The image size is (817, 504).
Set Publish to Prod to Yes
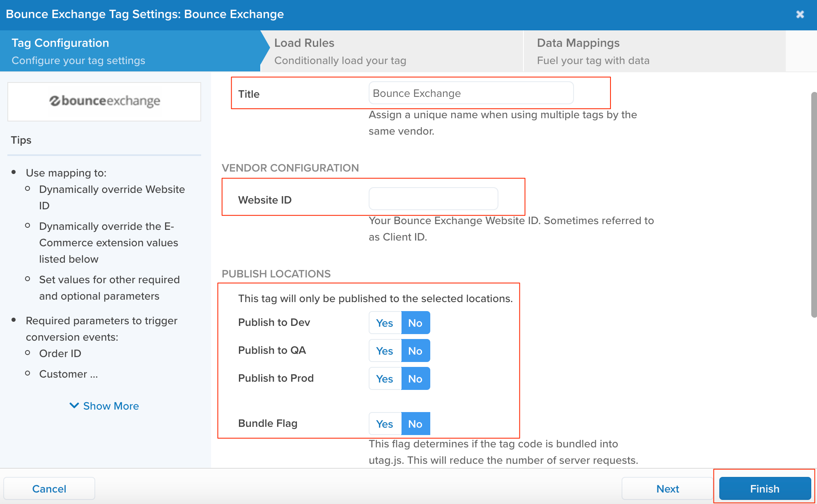385,379
